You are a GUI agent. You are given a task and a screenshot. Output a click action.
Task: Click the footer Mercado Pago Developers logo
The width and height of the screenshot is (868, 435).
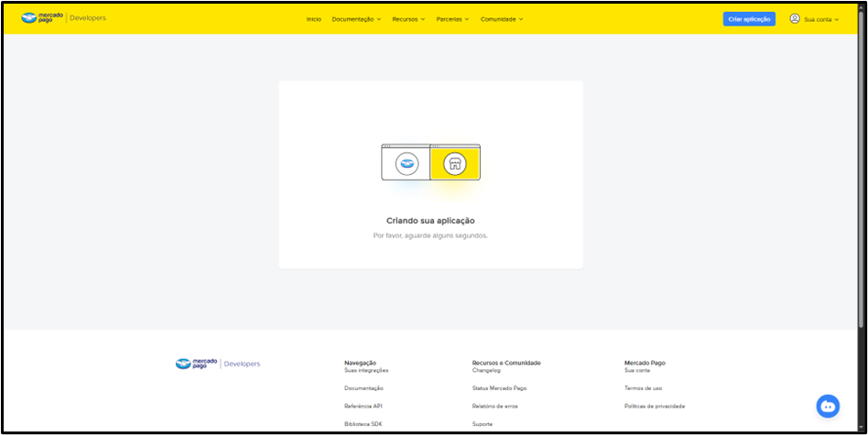click(218, 364)
